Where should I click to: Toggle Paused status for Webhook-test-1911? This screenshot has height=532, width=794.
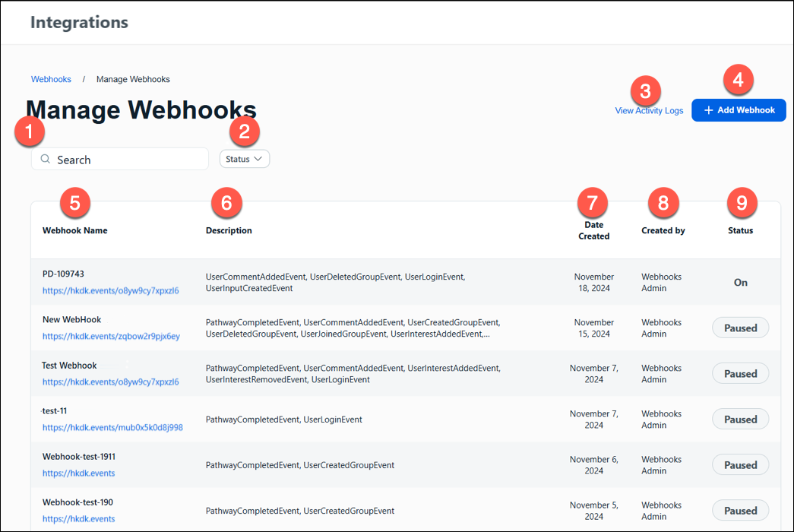[740, 464]
